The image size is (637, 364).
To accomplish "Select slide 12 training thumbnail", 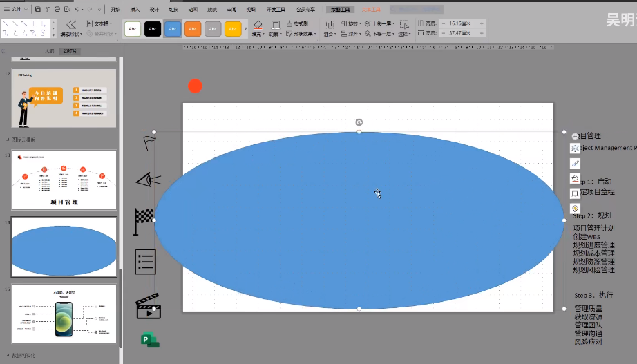I will click(x=64, y=98).
